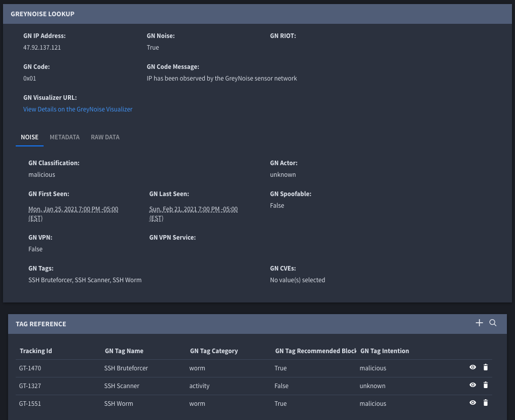Click the activity category cell
515x420 pixels.
(x=199, y=386)
